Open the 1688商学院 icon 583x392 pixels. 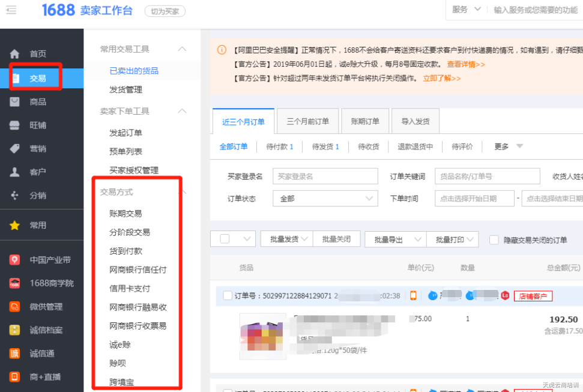coord(14,283)
